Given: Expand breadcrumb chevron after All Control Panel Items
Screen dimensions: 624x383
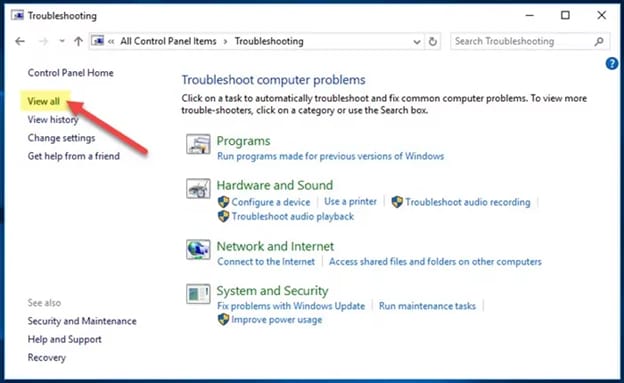Looking at the screenshot, I should [225, 41].
